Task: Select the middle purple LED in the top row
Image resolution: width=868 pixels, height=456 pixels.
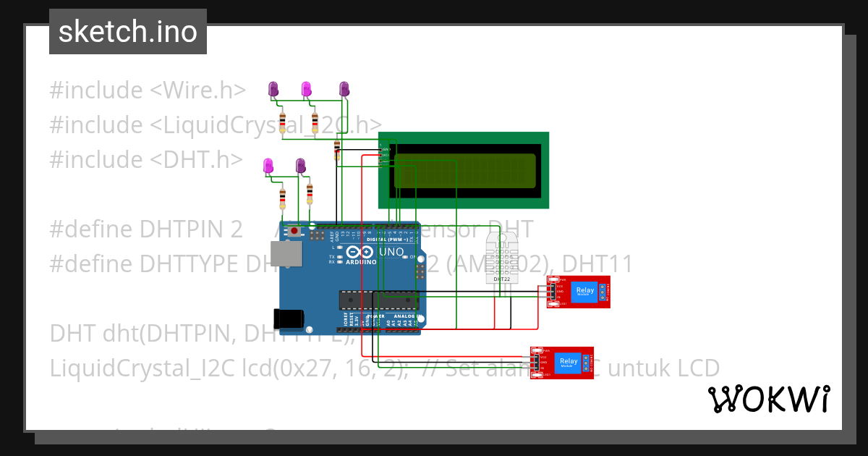Action: [307, 88]
